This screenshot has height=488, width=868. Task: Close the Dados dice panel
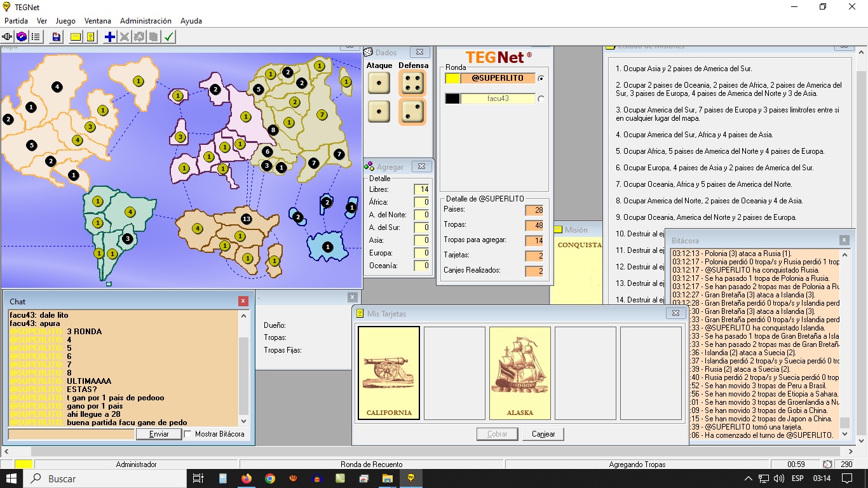pyautogui.click(x=419, y=52)
